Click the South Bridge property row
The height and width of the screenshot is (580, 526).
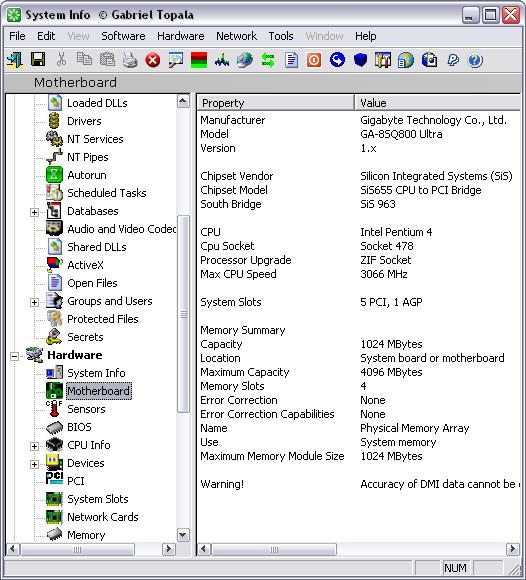click(x=358, y=204)
